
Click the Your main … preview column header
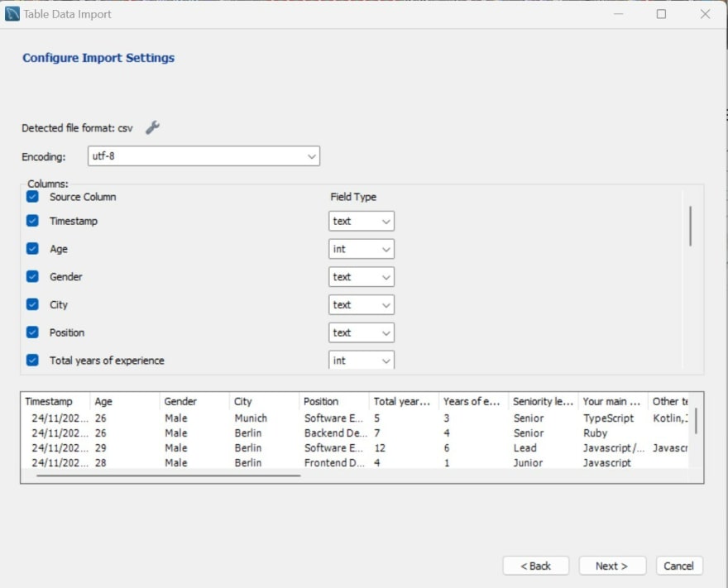(x=613, y=401)
